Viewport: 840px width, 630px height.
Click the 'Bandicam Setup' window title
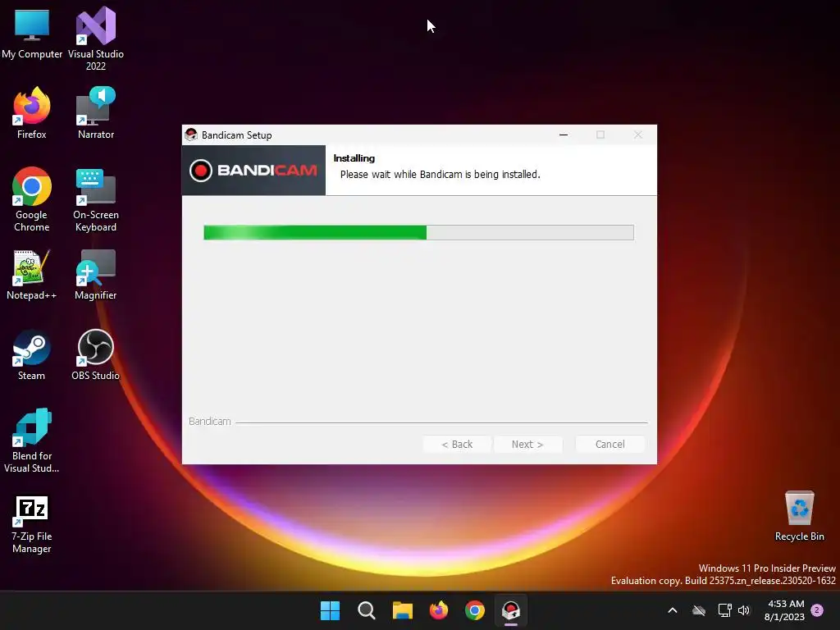point(237,135)
